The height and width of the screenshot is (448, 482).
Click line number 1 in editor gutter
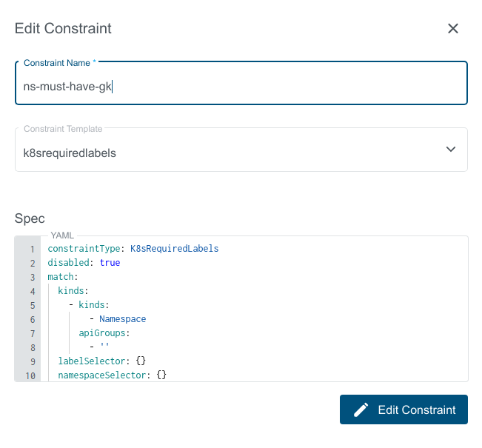(32, 250)
